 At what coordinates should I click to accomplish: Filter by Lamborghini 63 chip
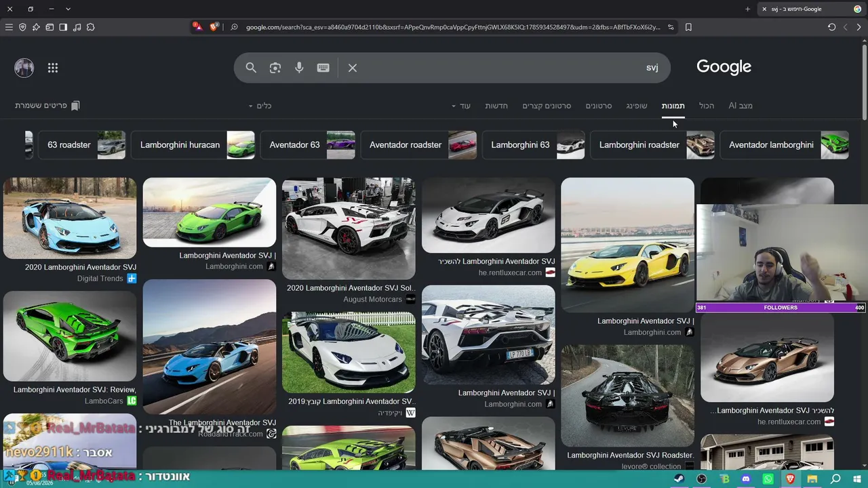(x=534, y=145)
